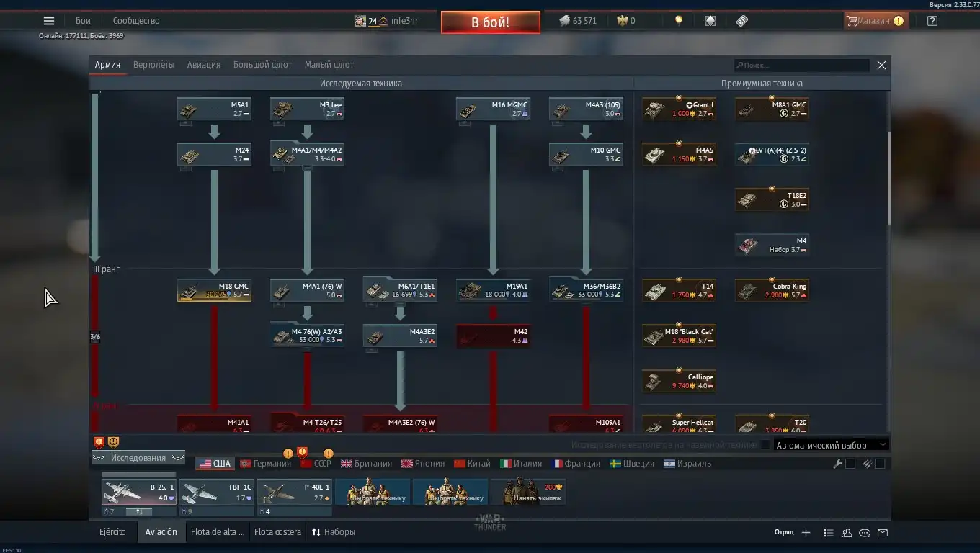The height and width of the screenshot is (553, 980).
Task: Select the M16 MGMC vehicle card
Action: point(493,109)
